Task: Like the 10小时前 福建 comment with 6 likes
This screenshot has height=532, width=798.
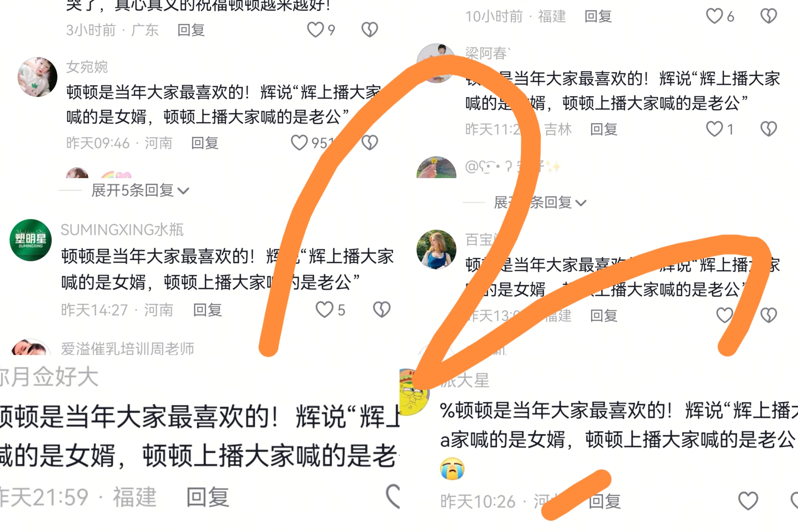Action: pyautogui.click(x=715, y=16)
